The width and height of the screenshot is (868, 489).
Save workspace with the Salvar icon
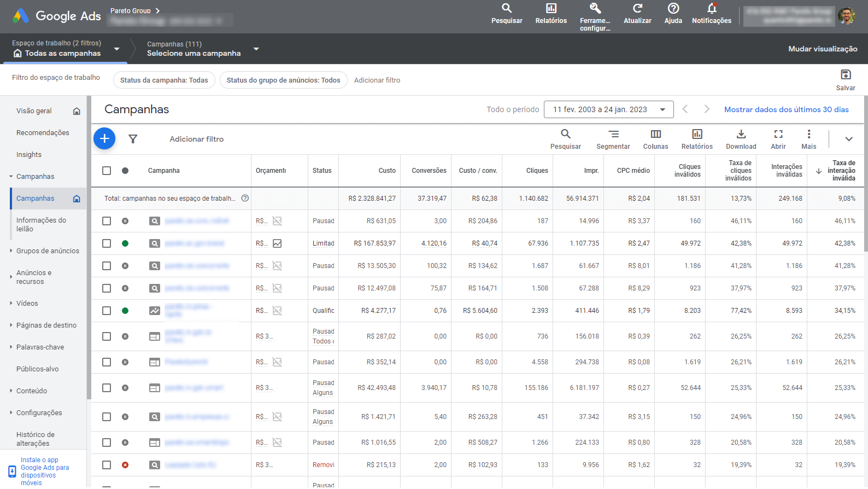(x=845, y=79)
